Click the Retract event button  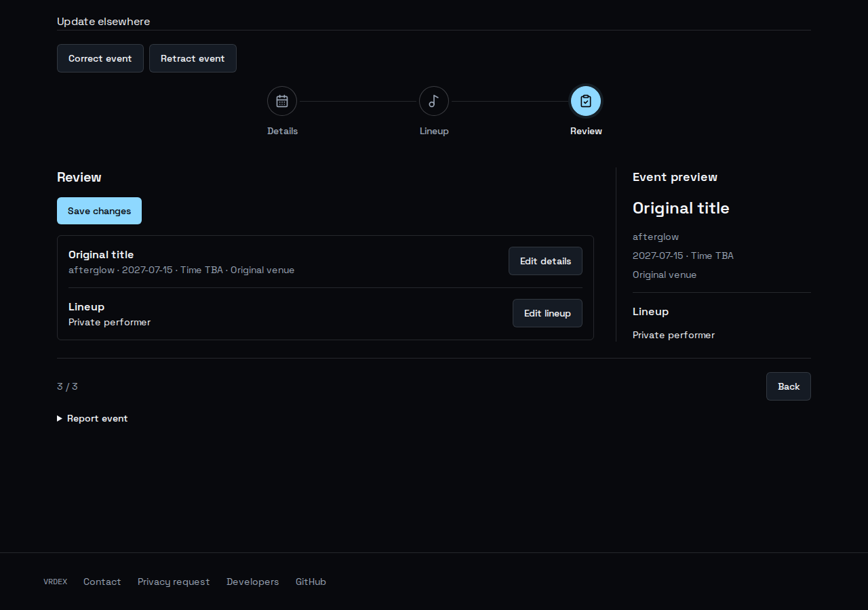[193, 58]
